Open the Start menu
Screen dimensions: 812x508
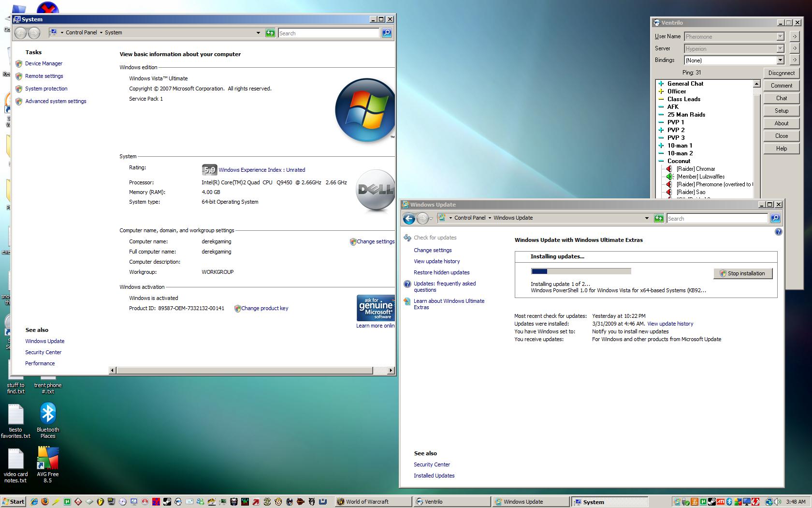click(14, 502)
